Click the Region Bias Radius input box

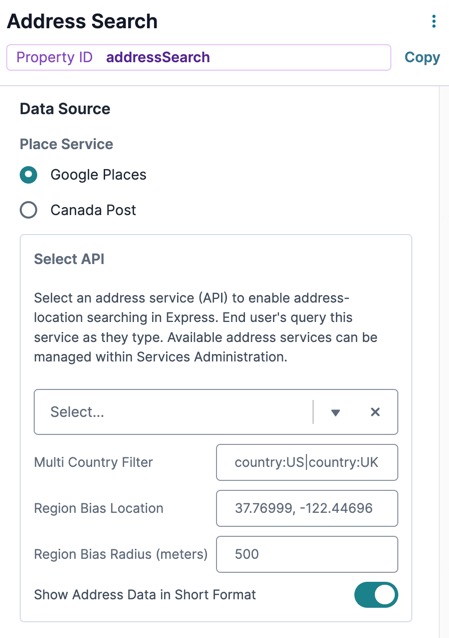(x=307, y=554)
